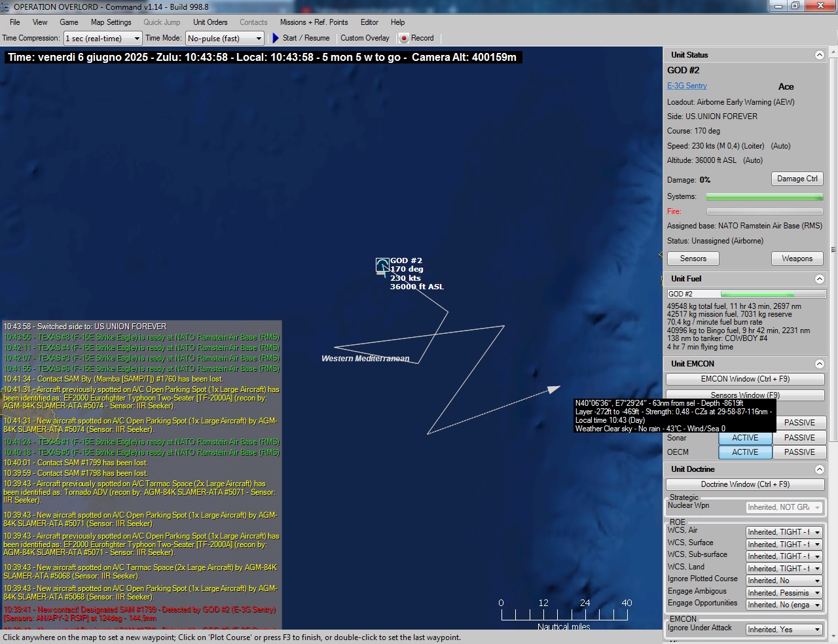Set OECM to PASSIVE
Image resolution: width=838 pixels, height=644 pixels.
(799, 452)
